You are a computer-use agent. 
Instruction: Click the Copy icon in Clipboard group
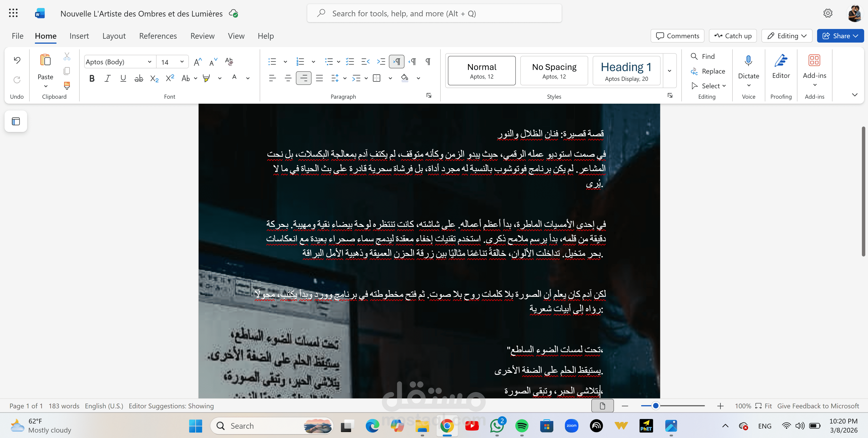(67, 71)
